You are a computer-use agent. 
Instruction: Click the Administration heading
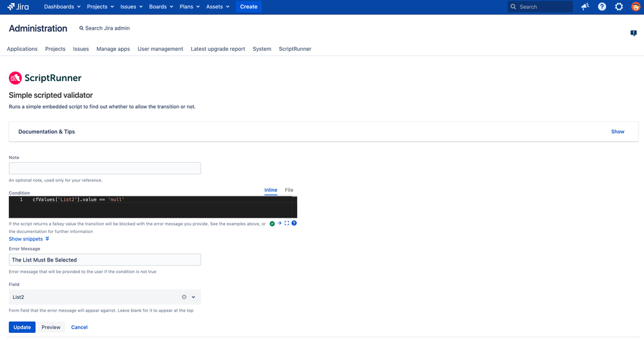point(38,28)
